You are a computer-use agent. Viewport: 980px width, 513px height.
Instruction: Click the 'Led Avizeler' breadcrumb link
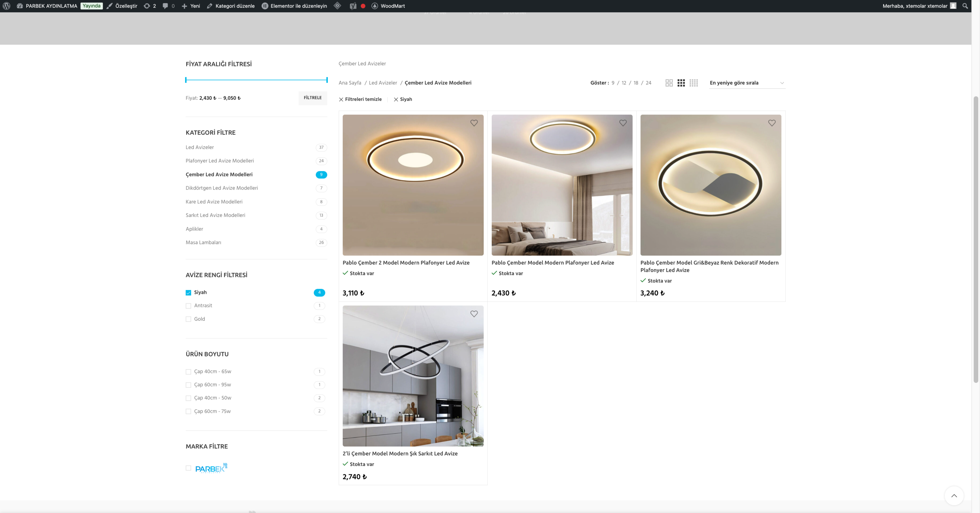383,83
